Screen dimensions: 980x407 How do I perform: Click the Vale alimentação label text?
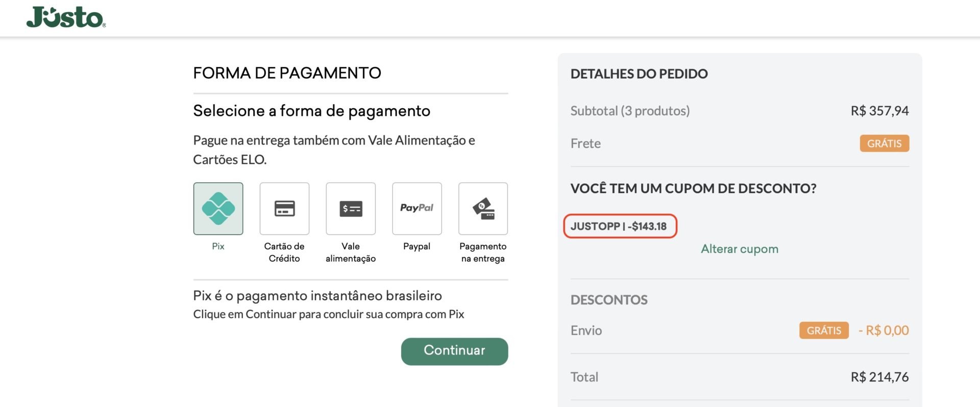[x=351, y=252]
